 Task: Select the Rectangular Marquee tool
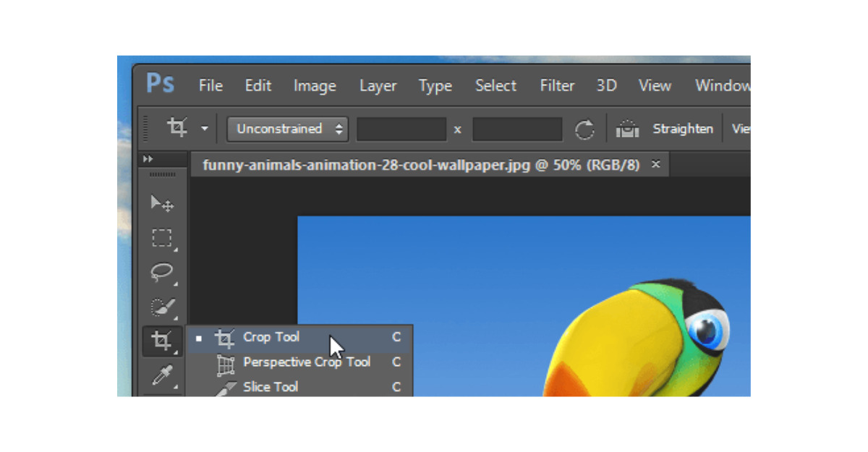[161, 238]
